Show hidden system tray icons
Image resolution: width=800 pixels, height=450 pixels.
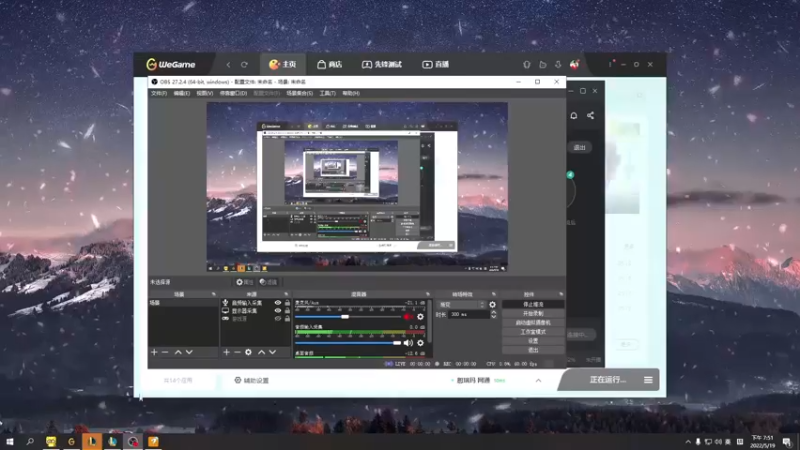(x=688, y=442)
